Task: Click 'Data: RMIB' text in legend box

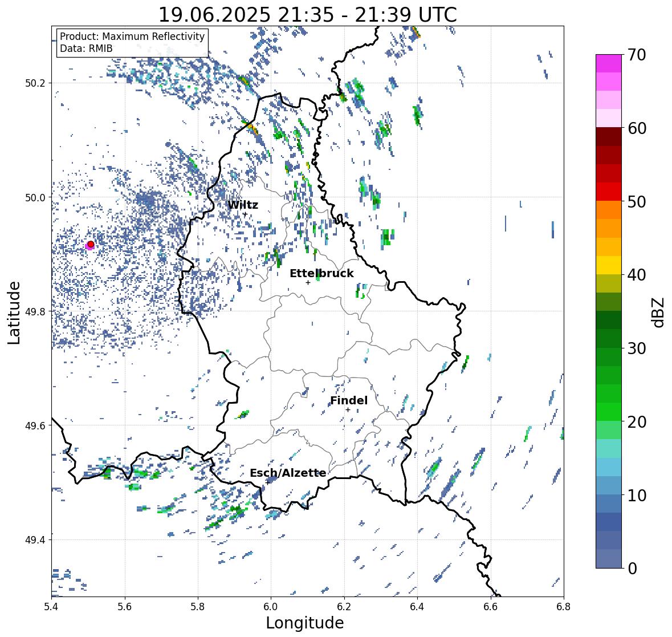Action: click(x=86, y=48)
